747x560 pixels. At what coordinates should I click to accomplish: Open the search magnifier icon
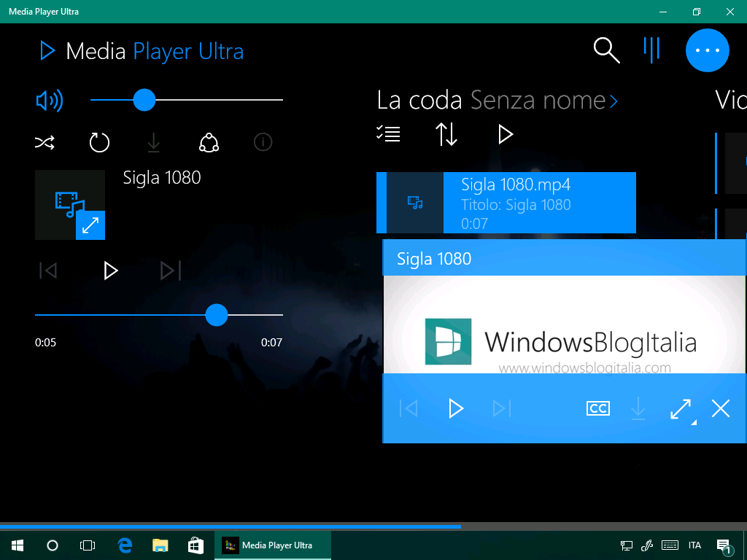[606, 50]
